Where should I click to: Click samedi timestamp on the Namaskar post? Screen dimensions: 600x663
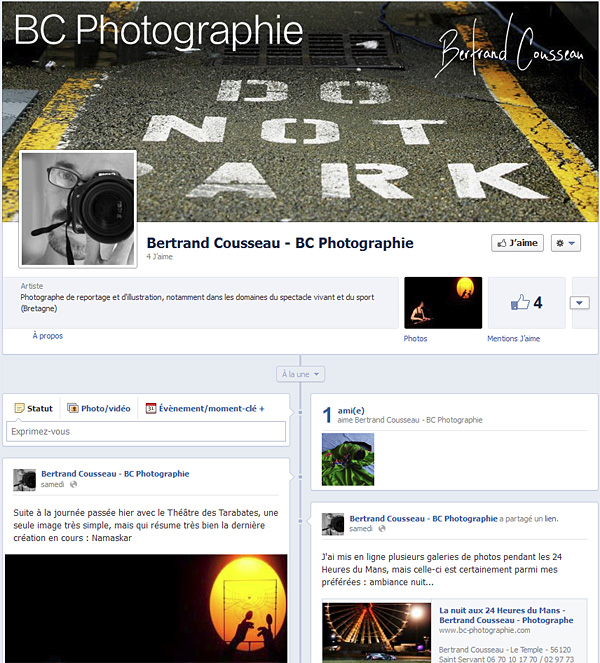coord(52,485)
